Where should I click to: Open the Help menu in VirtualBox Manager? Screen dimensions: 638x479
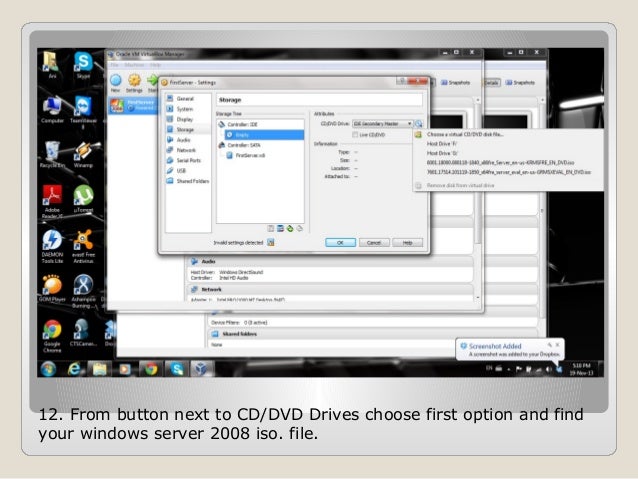coord(155,65)
